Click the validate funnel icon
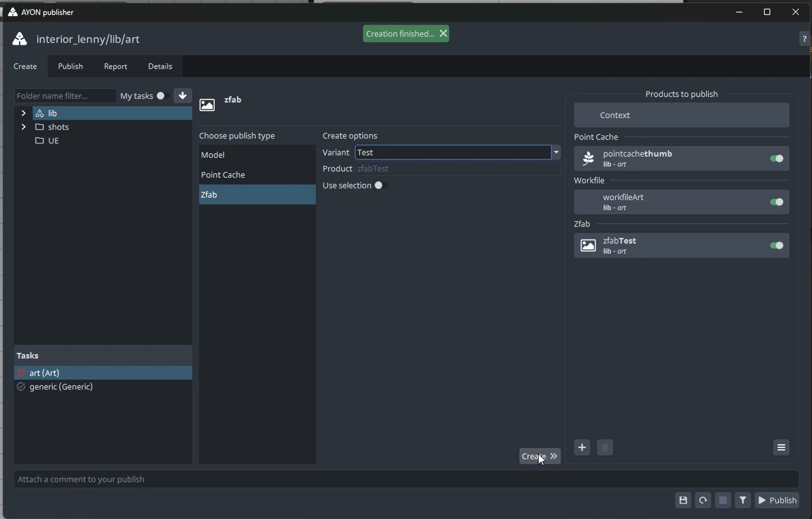The height and width of the screenshot is (519, 812). [x=742, y=500]
